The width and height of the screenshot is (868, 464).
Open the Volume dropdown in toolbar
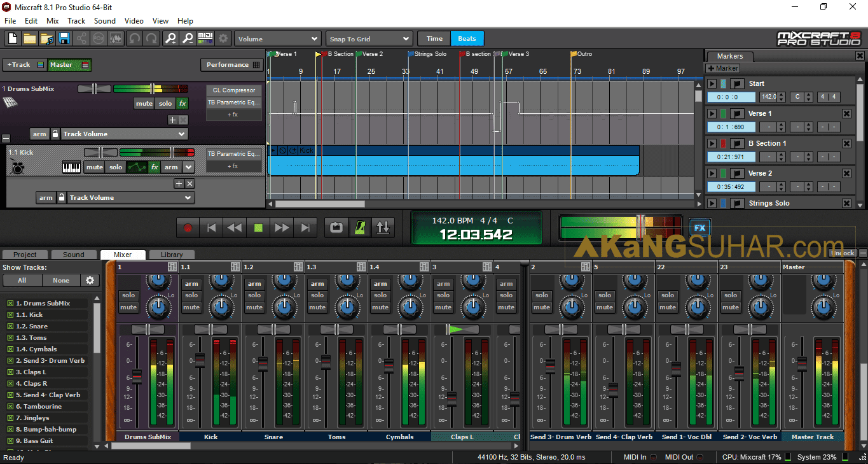point(277,39)
